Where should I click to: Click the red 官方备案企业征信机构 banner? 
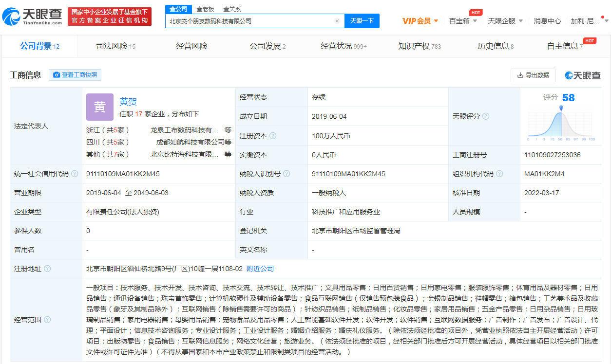pyautogui.click(x=110, y=17)
